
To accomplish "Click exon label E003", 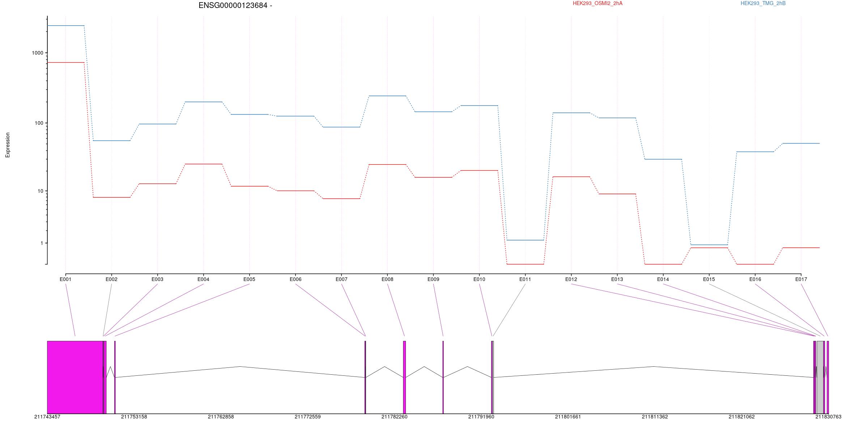I will (157, 279).
